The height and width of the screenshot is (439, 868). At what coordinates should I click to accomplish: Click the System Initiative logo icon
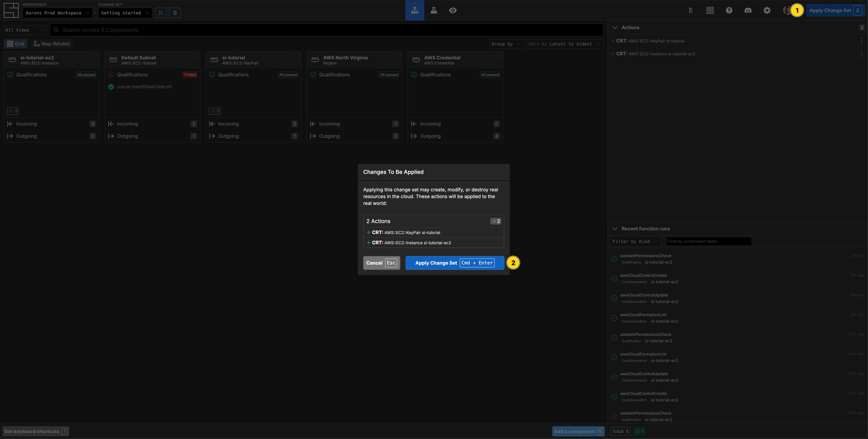coord(11,10)
